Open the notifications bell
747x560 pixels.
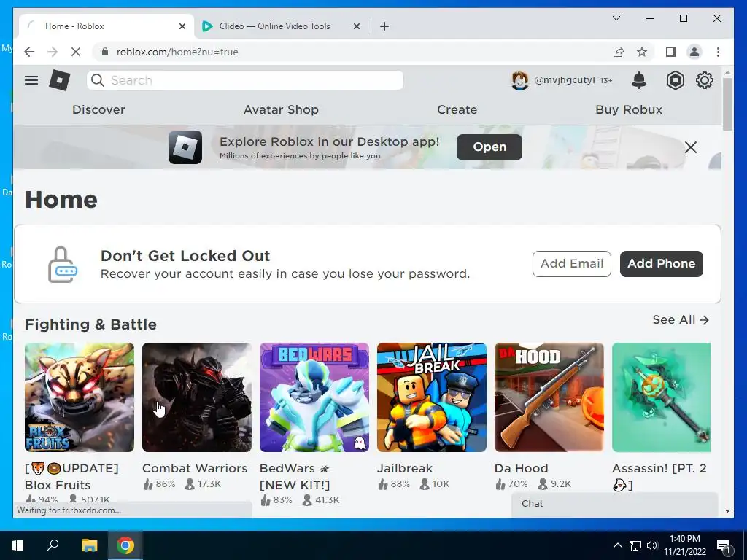(639, 80)
